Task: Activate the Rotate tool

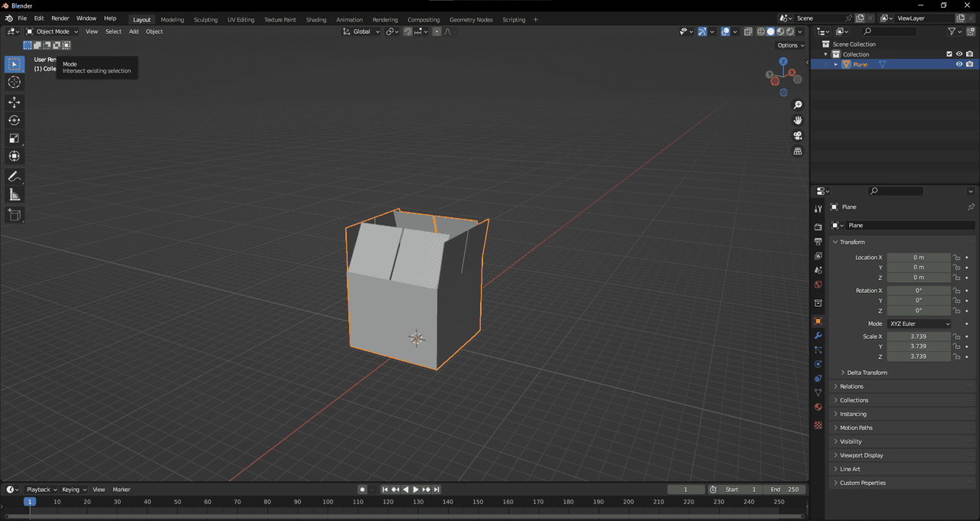Action: [15, 120]
